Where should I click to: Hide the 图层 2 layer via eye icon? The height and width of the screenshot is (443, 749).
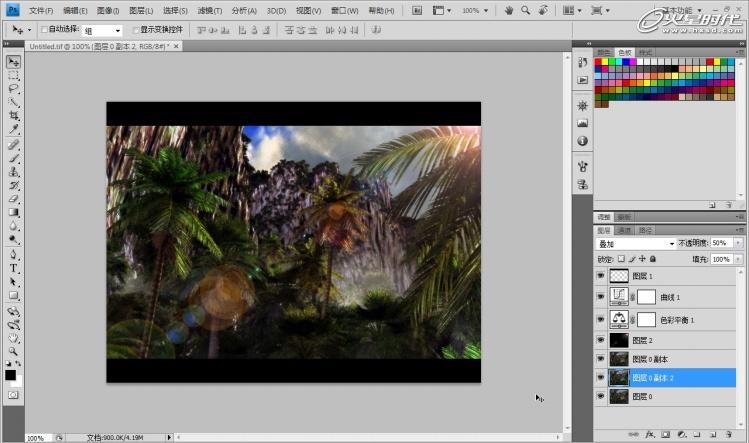(600, 340)
